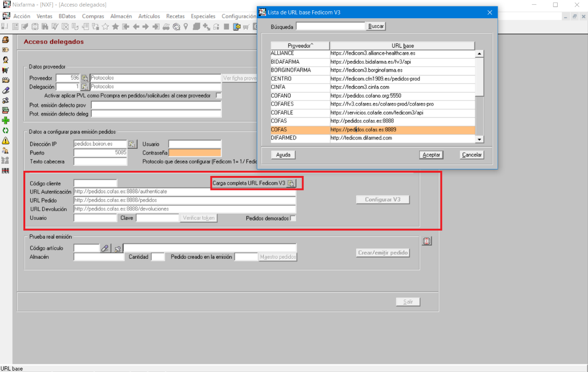The image size is (588, 372).
Task: Open the BDatos menu
Action: click(x=67, y=16)
